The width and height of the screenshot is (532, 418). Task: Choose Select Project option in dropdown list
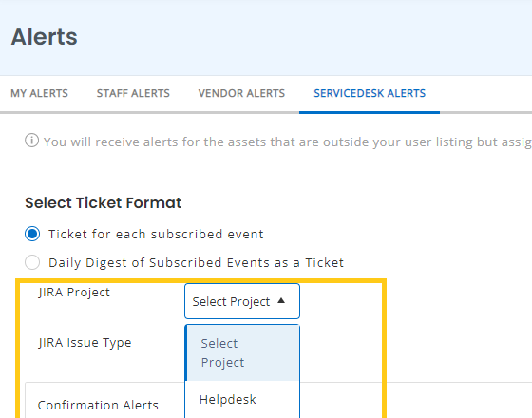(242, 352)
